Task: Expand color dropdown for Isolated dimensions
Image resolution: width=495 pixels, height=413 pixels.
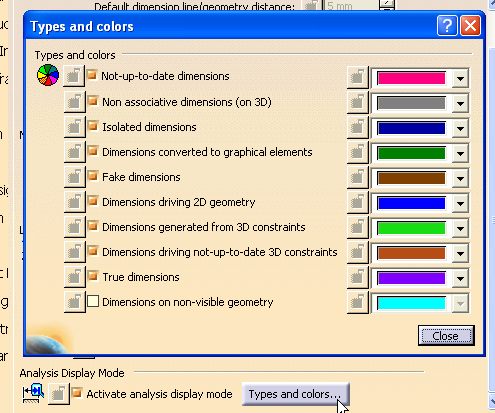Action: (x=460, y=128)
